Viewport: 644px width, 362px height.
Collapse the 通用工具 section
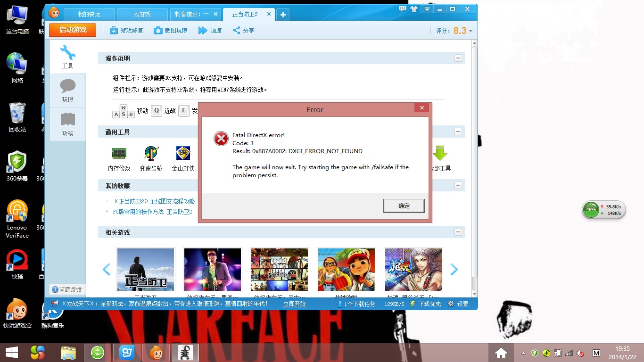click(x=458, y=132)
